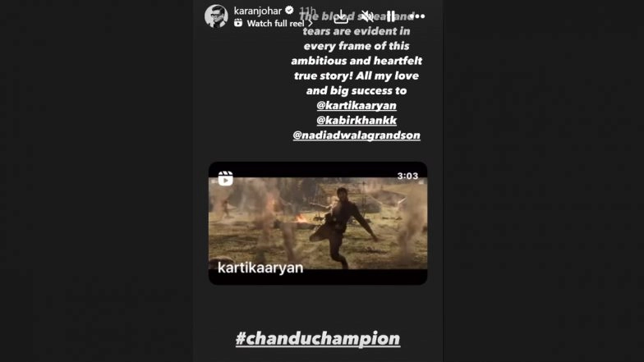Click the 11h story timestamp
The height and width of the screenshot is (362, 644).
pos(307,11)
